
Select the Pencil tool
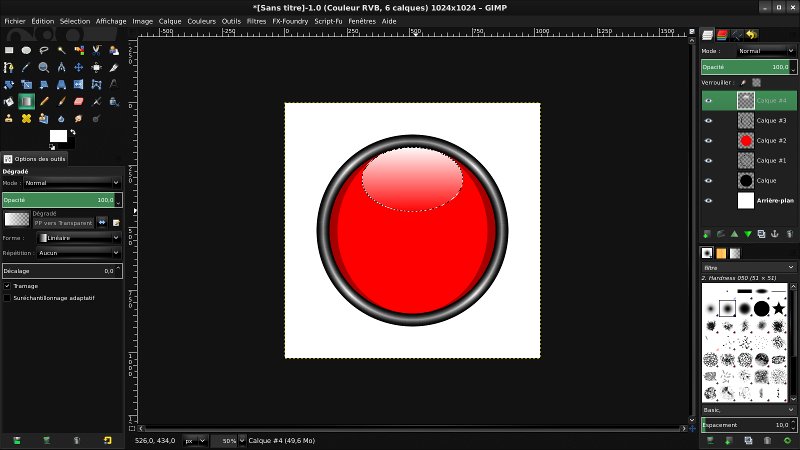(44, 102)
